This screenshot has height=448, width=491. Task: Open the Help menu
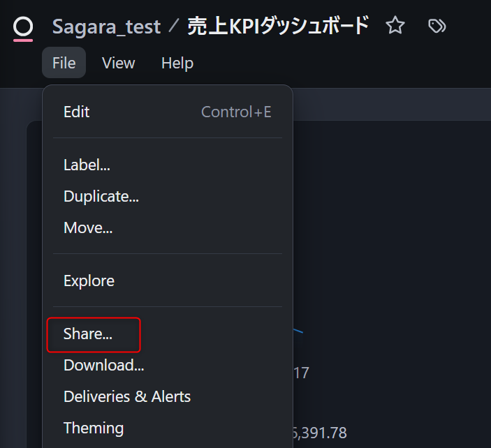(177, 63)
